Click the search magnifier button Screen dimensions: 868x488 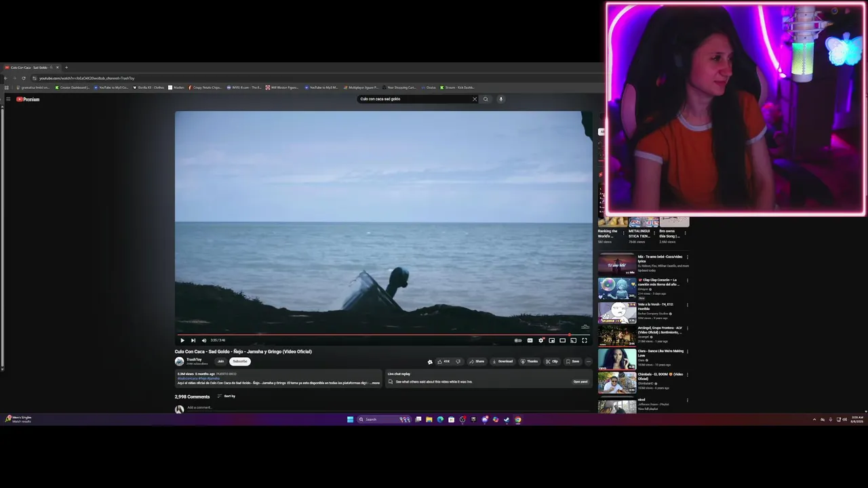tap(486, 99)
